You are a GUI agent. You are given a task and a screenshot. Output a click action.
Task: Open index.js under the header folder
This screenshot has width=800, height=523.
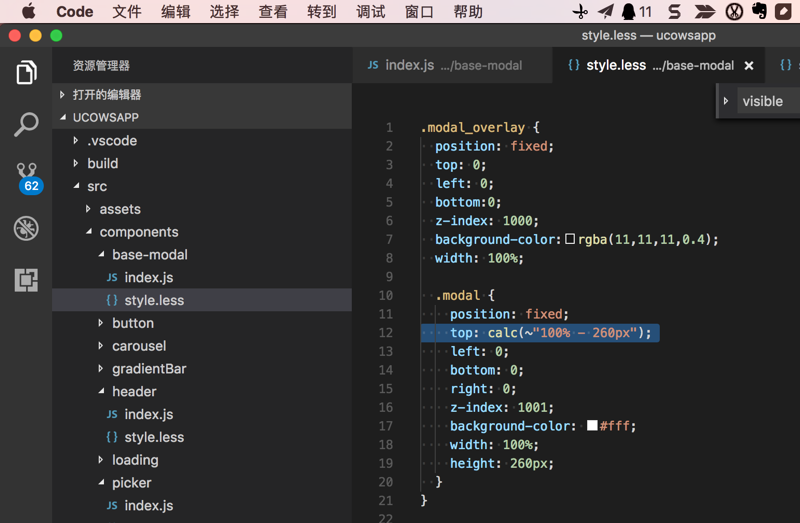click(148, 414)
